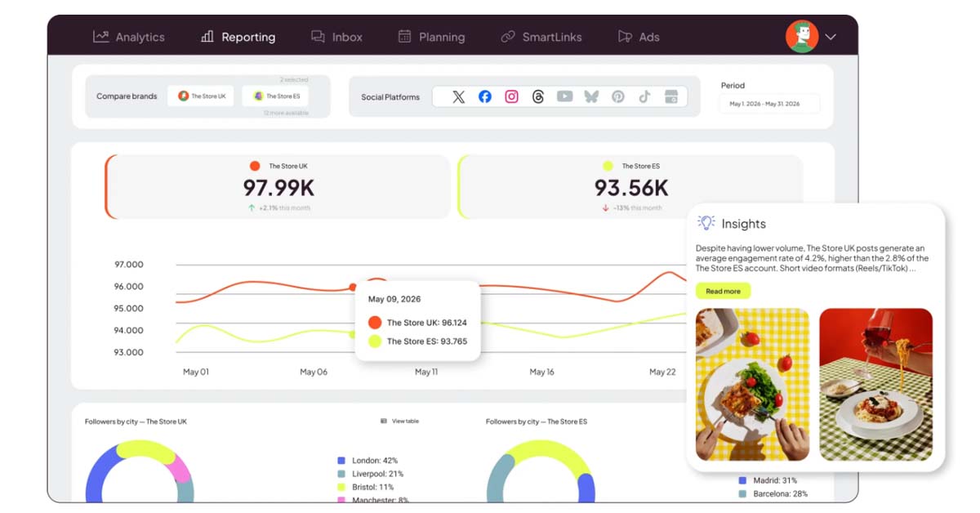Switch to the Reporting tab
Image resolution: width=980 pixels, height=513 pixels.
(238, 37)
